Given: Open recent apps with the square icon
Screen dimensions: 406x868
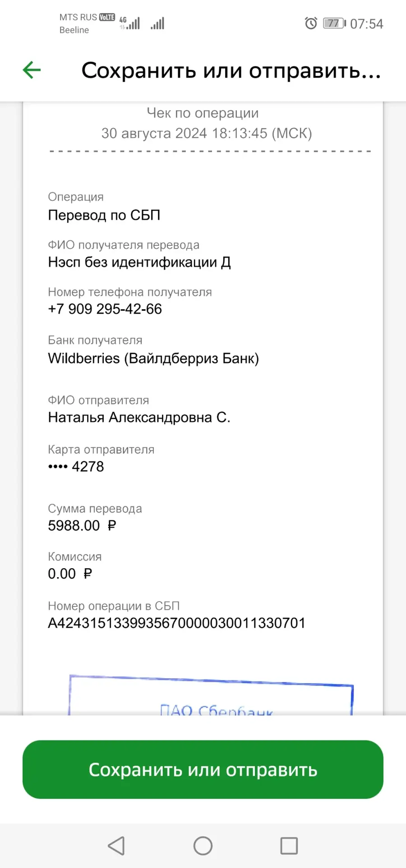Looking at the screenshot, I should coord(289,846).
